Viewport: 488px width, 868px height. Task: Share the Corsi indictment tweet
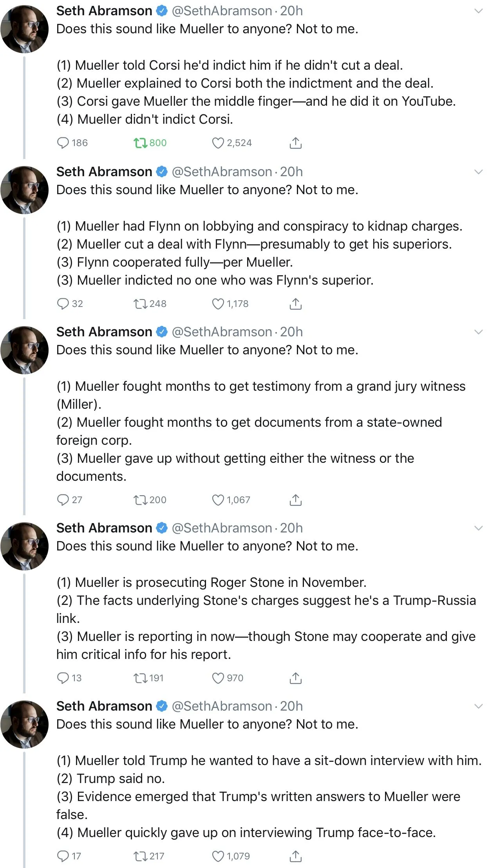(295, 143)
